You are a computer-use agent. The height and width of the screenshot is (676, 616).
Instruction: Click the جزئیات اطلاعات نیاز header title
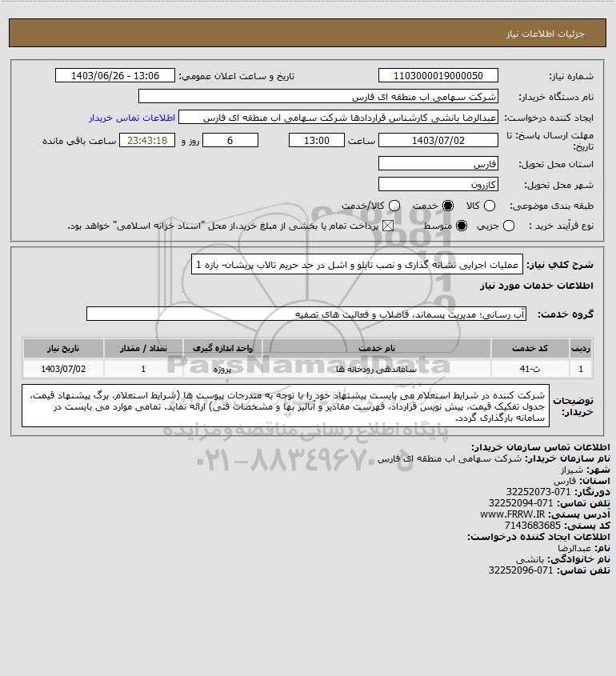[545, 34]
